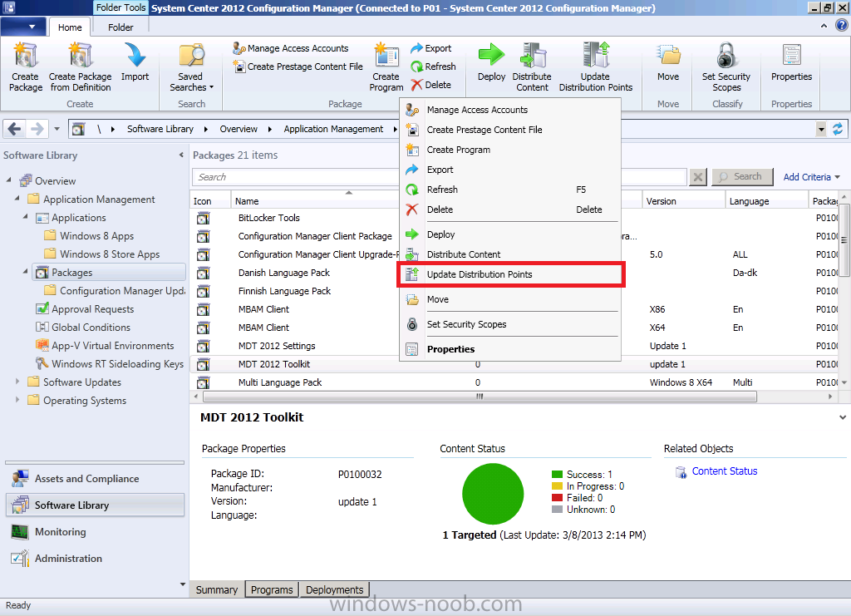Go back with the back arrow
851x616 pixels.
pyautogui.click(x=15, y=129)
